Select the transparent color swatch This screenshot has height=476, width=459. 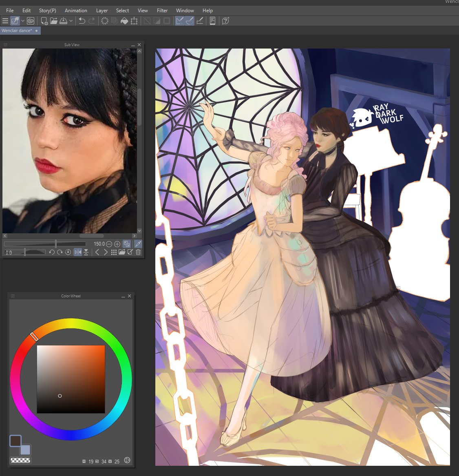pyautogui.click(x=20, y=460)
